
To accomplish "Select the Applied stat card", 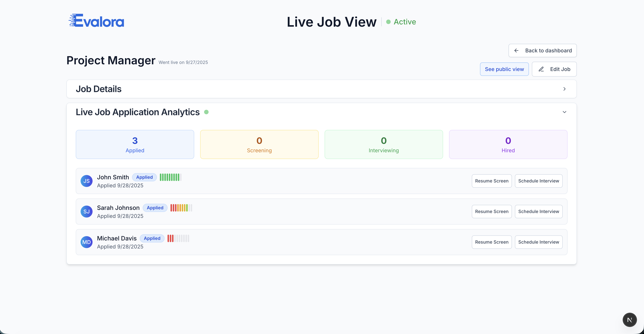I will tap(135, 144).
